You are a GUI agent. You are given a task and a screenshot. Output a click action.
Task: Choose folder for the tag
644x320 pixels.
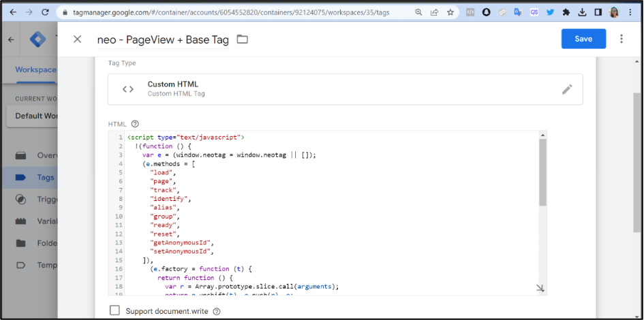pyautogui.click(x=243, y=39)
